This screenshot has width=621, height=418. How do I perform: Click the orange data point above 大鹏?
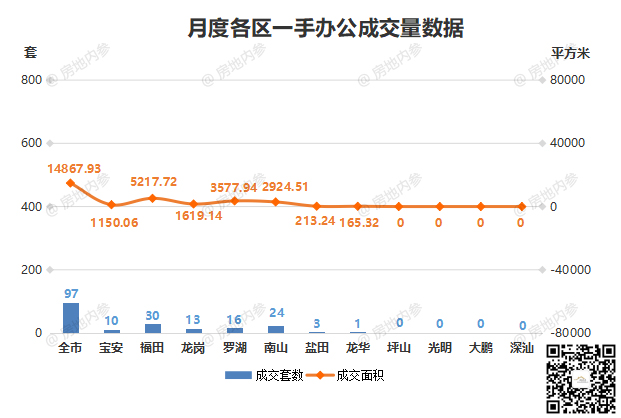[x=480, y=207]
